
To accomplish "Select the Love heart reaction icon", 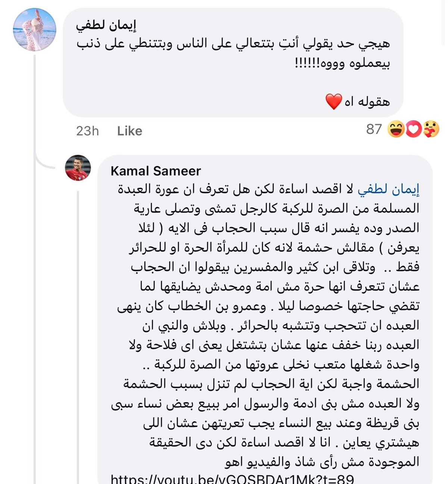I will [x=413, y=129].
